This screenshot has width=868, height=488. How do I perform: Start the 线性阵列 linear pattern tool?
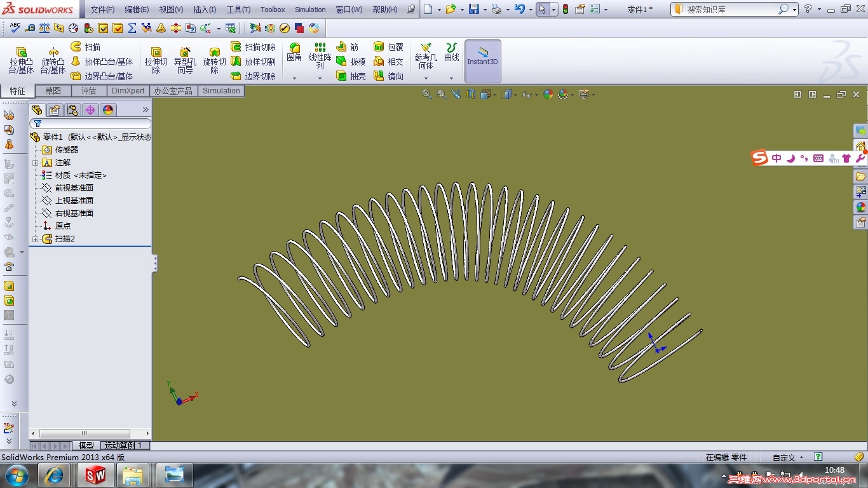(320, 56)
